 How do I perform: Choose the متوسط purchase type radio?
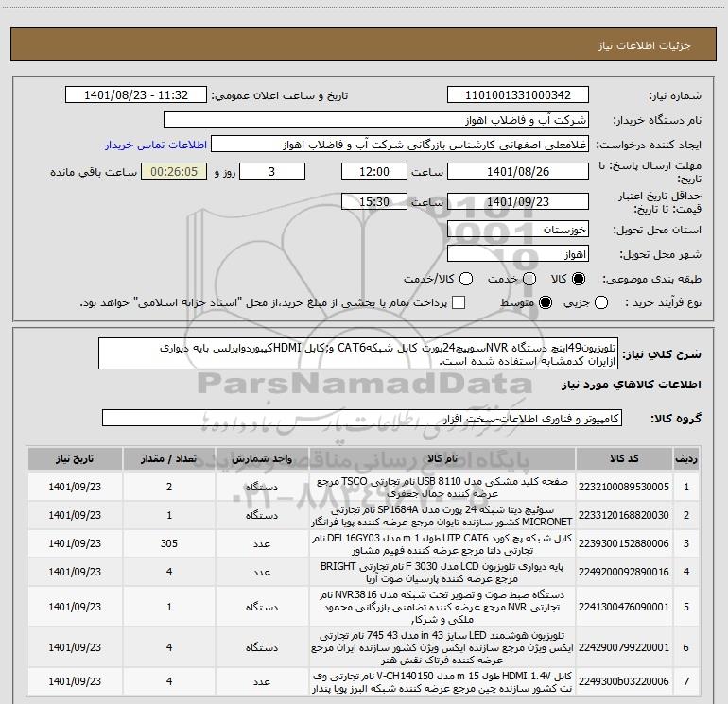[546, 302]
